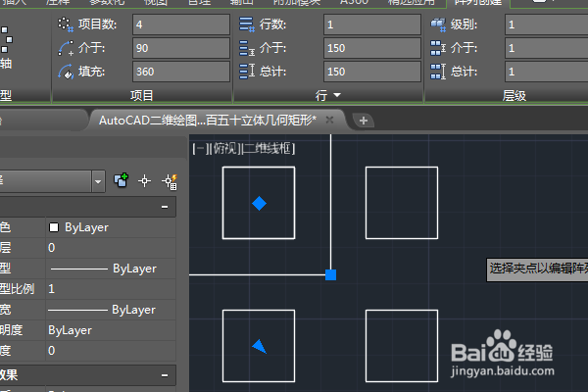Click the fill angle (填充) icon
The height and width of the screenshot is (392, 588).
[x=66, y=72]
